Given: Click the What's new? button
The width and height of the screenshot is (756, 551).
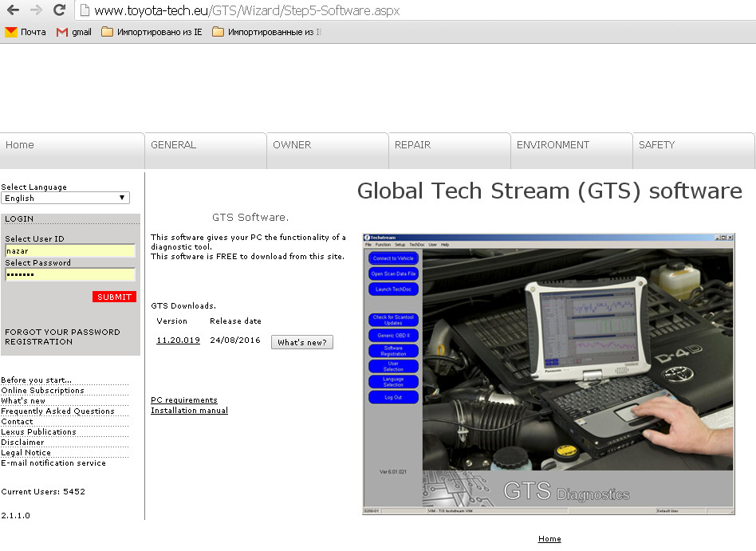Looking at the screenshot, I should (x=302, y=342).
